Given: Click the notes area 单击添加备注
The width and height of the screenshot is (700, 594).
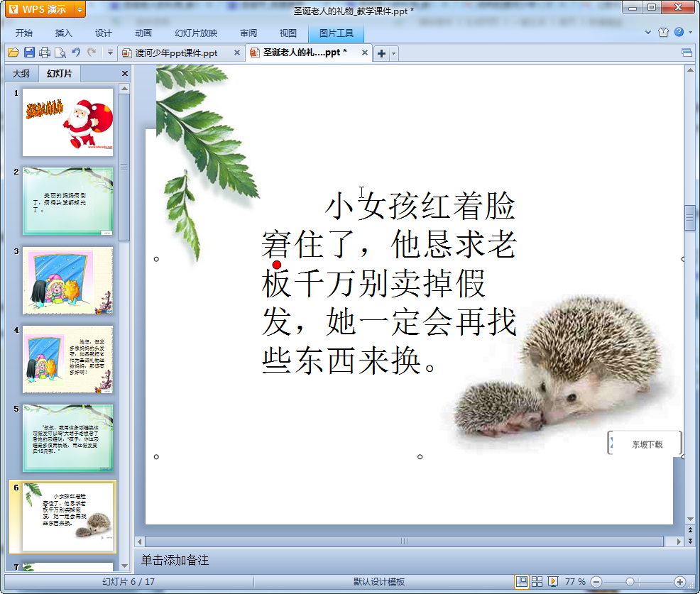Looking at the screenshot, I should point(175,560).
